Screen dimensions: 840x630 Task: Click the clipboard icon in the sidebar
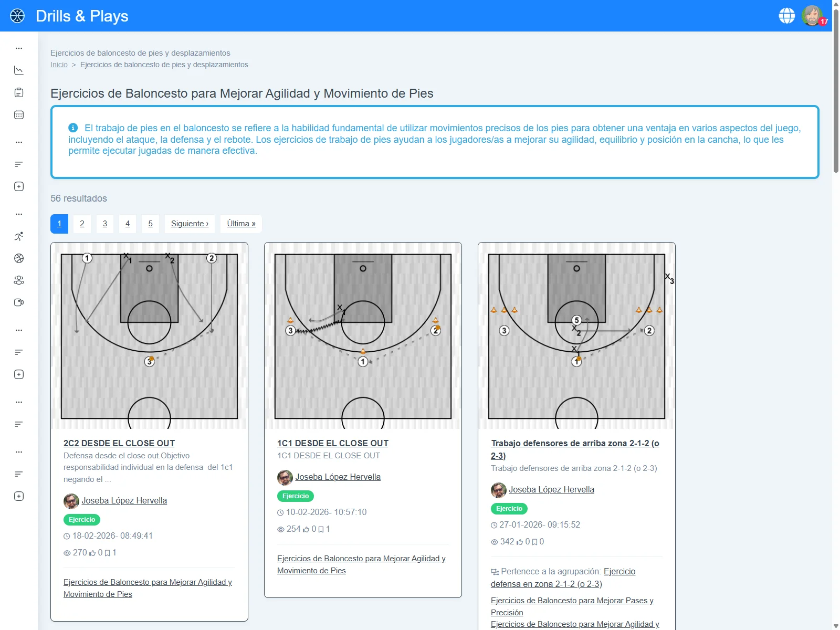point(19,93)
